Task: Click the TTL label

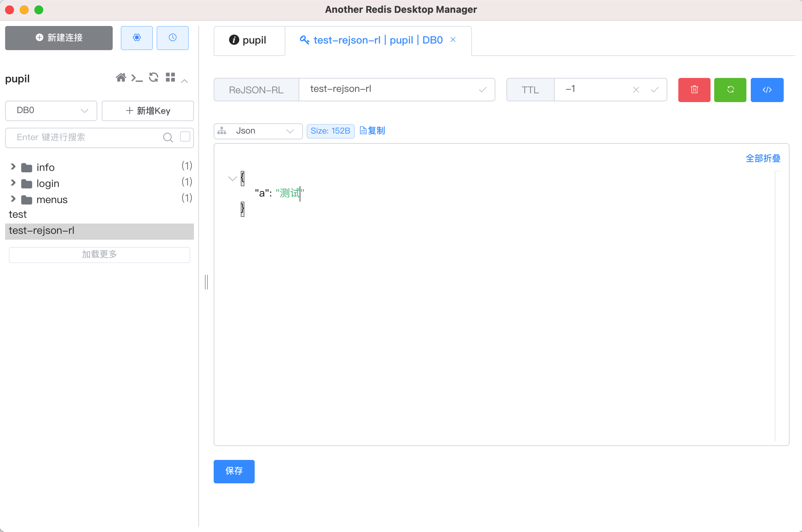Action: click(530, 90)
